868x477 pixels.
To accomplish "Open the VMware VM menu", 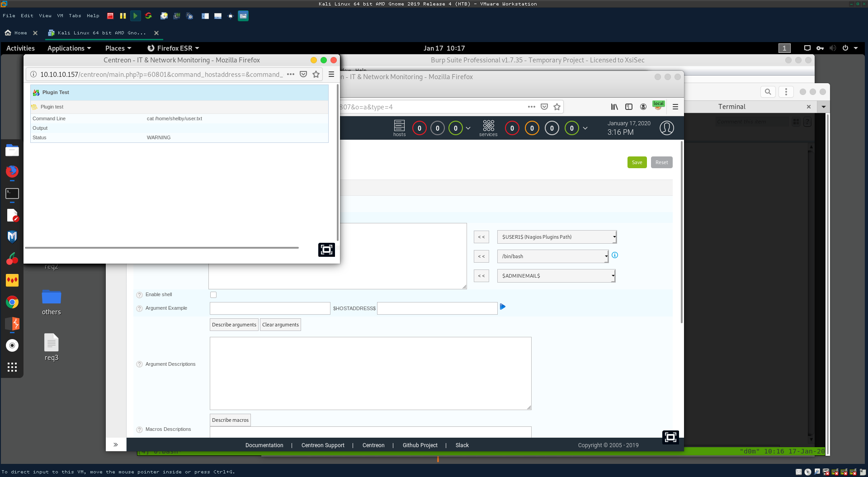I will [60, 16].
